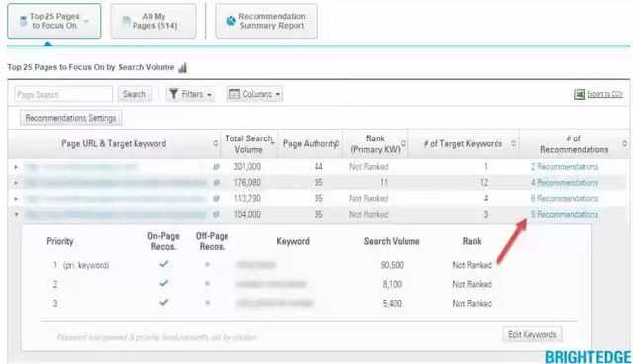Image resolution: width=633 pixels, height=364 pixels.
Task: Click the (pri. keyword) label
Action: tap(86, 265)
